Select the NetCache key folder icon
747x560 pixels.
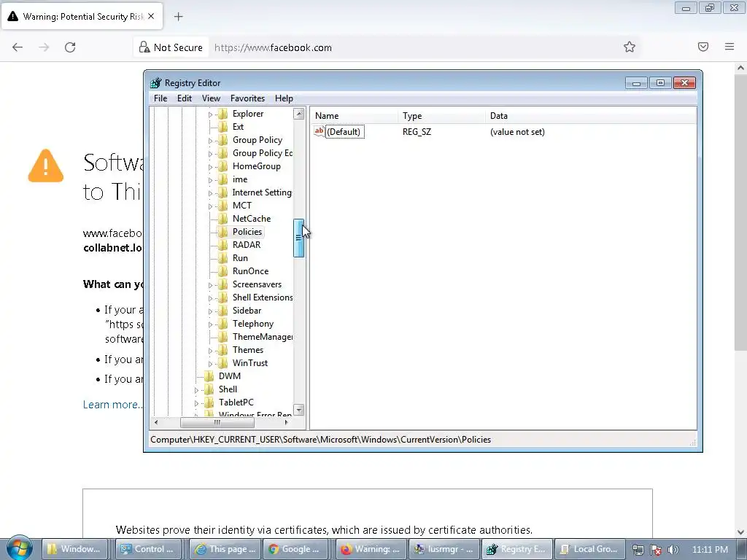tap(222, 219)
